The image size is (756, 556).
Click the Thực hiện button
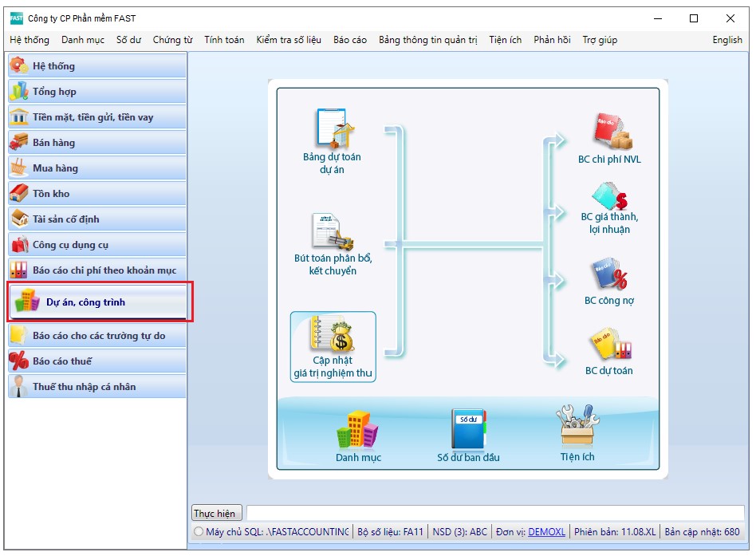pos(215,513)
